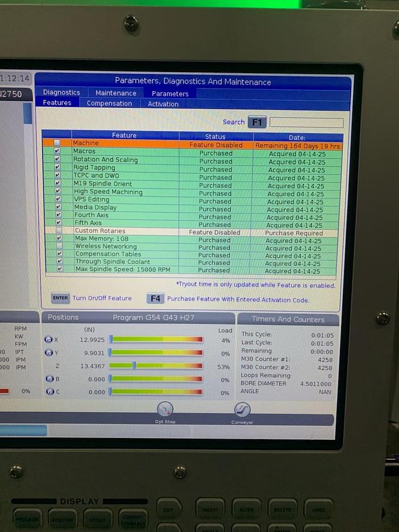Click the Conveyor status icon

[x=242, y=410]
